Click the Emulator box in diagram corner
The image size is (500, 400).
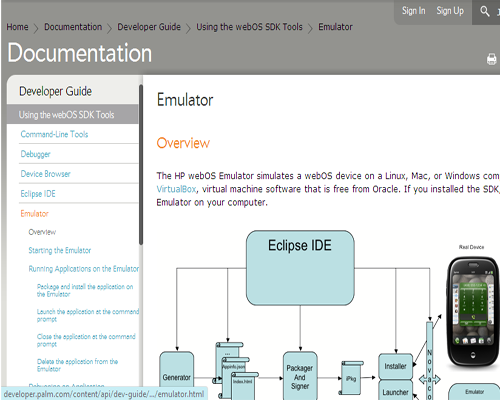[x=475, y=392]
